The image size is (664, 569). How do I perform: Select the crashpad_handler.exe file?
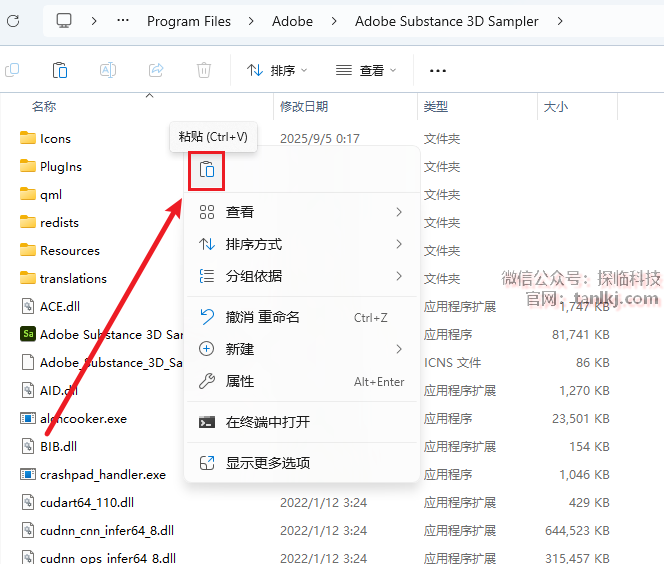click(102, 474)
